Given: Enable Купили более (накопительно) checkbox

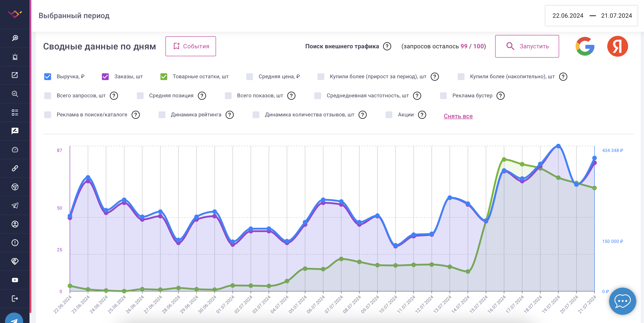Looking at the screenshot, I should point(461,77).
